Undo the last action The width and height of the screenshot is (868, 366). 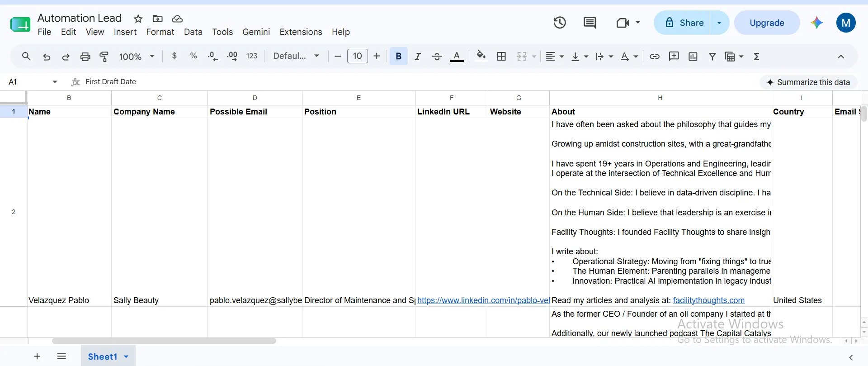coord(47,57)
